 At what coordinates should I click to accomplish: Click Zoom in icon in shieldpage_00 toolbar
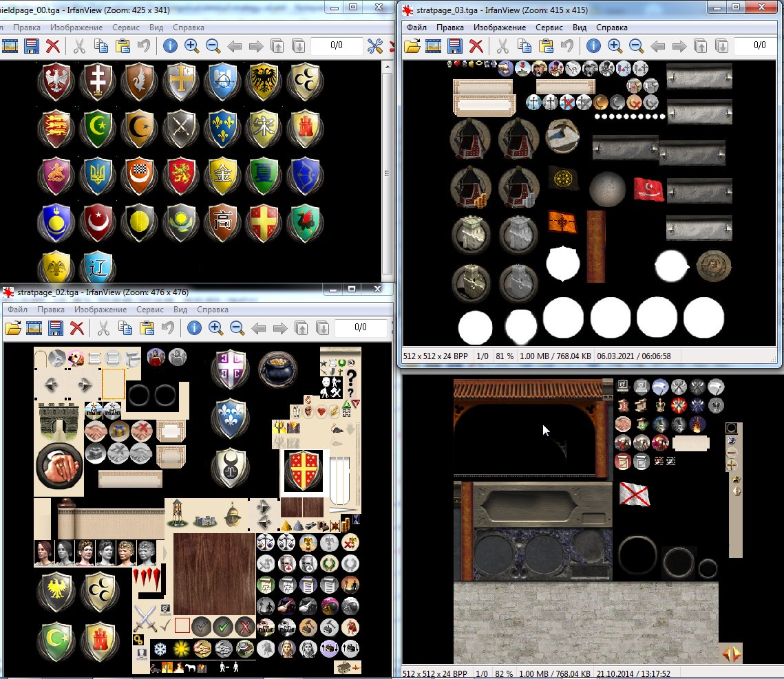191,47
